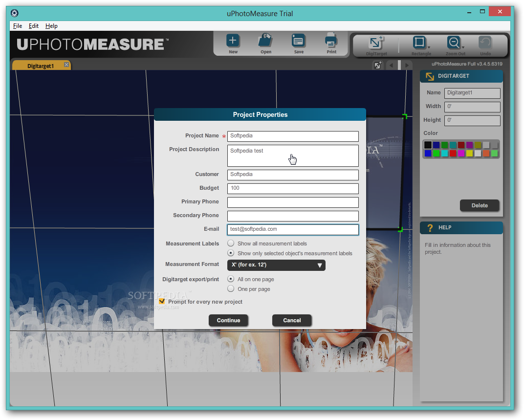Select the DigiTarget tool icon
This screenshot has height=420, width=524.
(376, 43)
